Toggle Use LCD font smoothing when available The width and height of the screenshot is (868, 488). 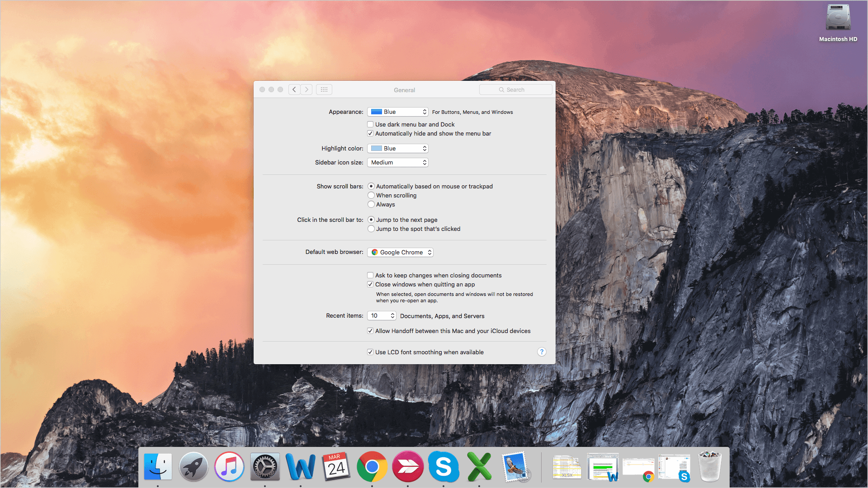[x=370, y=352]
